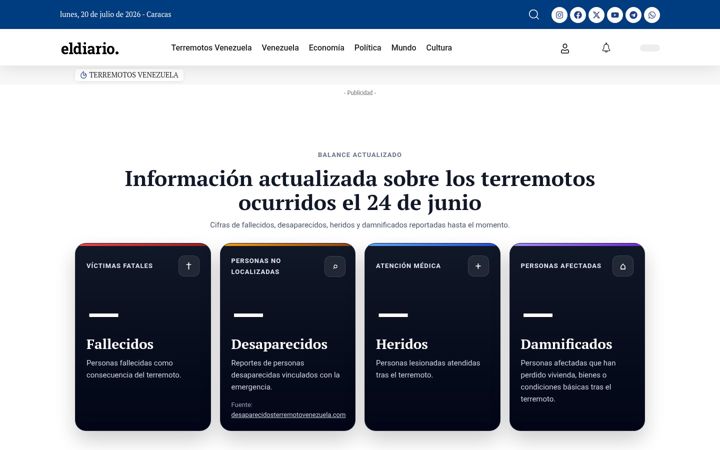Open Terremotos Venezuela menu item
This screenshot has width=720, height=450.
click(211, 48)
